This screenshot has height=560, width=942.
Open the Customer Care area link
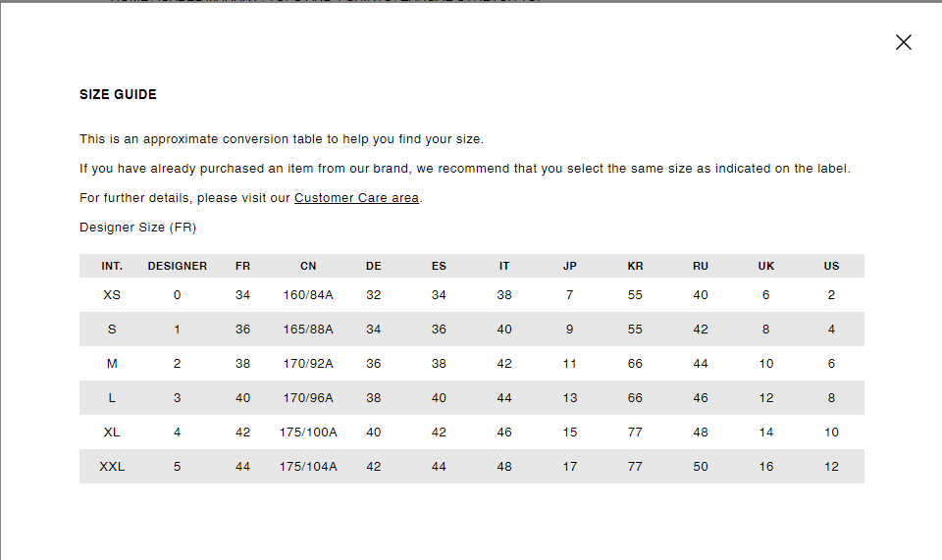click(356, 198)
